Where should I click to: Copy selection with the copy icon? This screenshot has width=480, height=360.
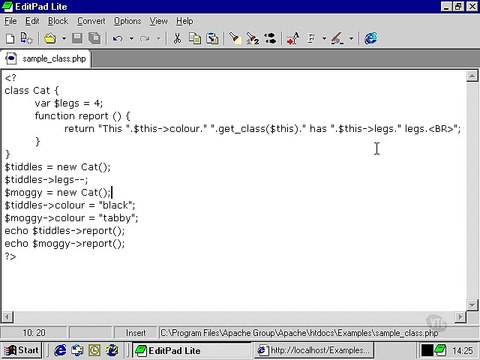(x=195, y=39)
